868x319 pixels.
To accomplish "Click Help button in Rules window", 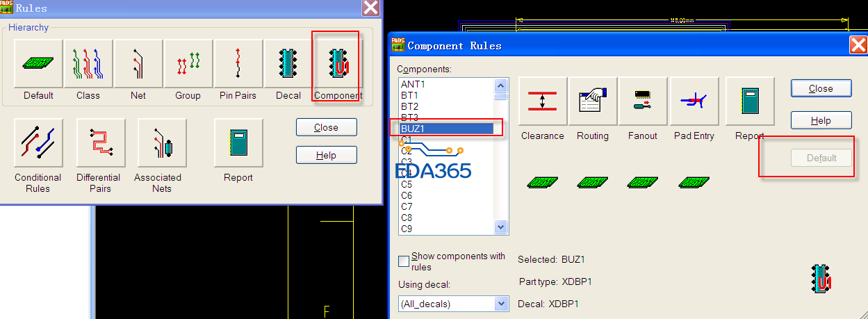I will (327, 155).
